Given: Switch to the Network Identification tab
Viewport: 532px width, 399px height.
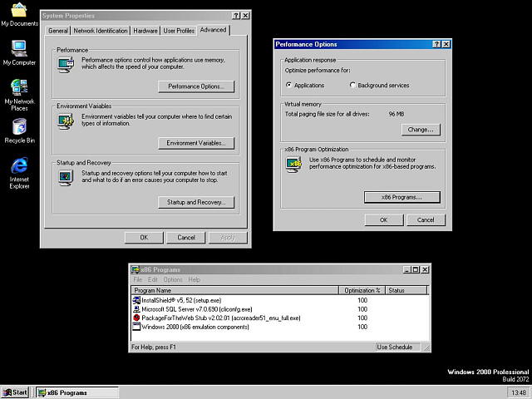Looking at the screenshot, I should 101,31.
